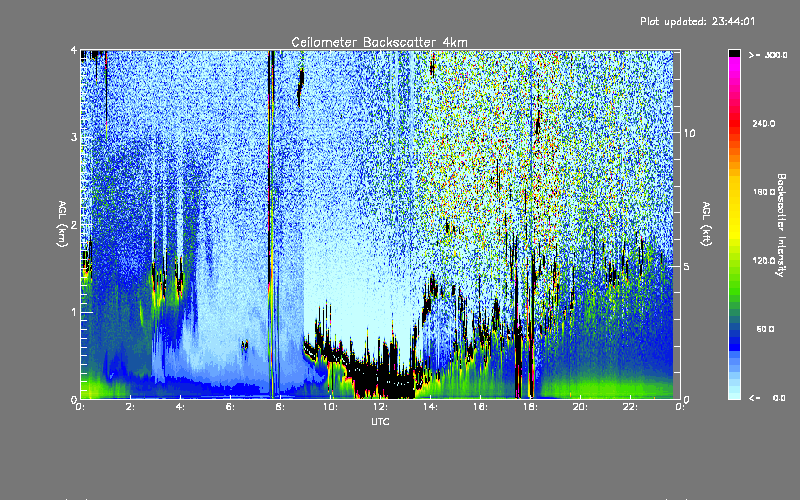Click the "10:" UTC tick label

point(330,407)
